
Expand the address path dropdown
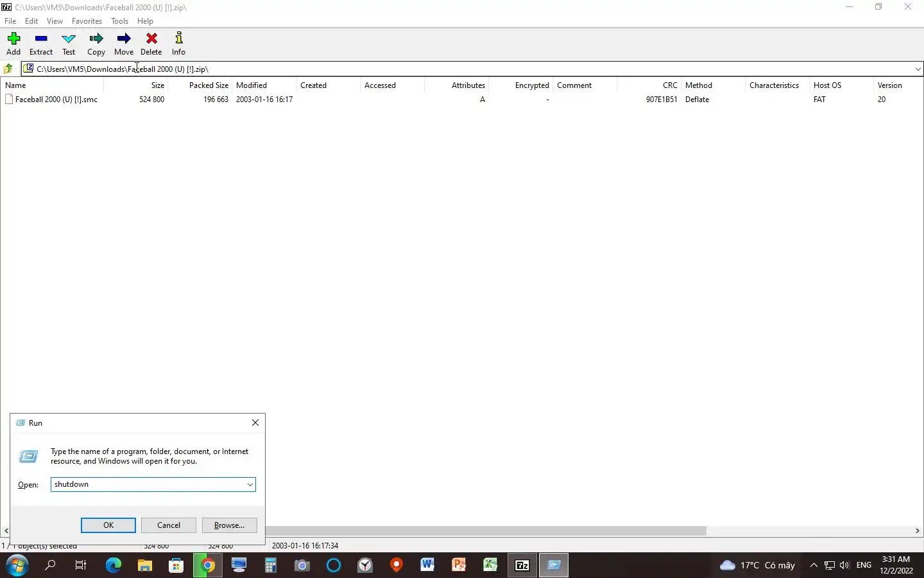(918, 69)
